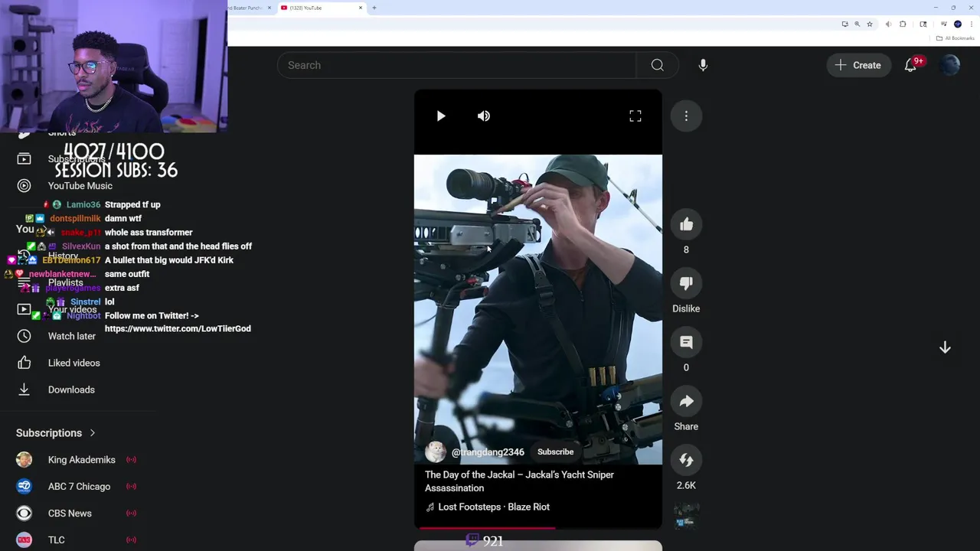Click the Short's video title text
Screen dimensions: 980x551
(519, 481)
